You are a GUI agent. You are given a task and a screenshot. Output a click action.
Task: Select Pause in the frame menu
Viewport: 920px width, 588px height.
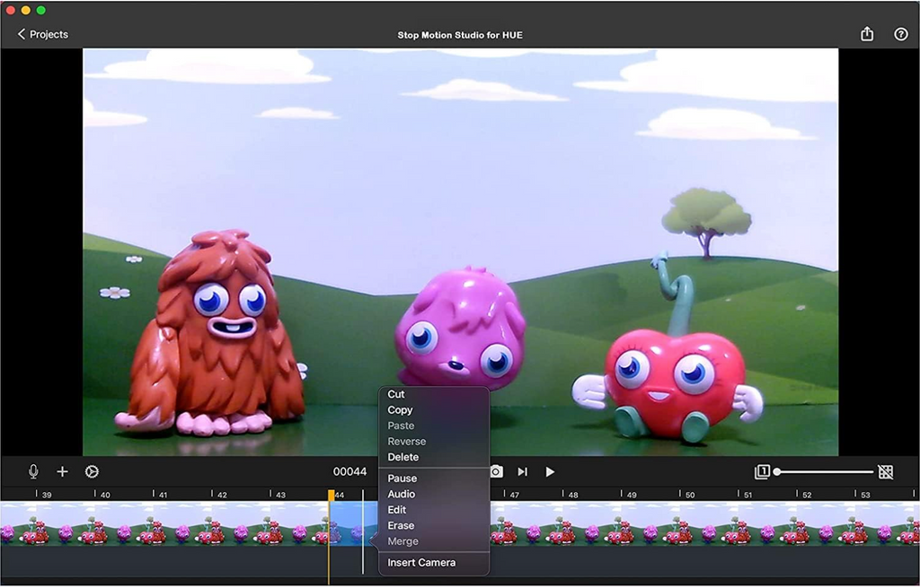402,478
